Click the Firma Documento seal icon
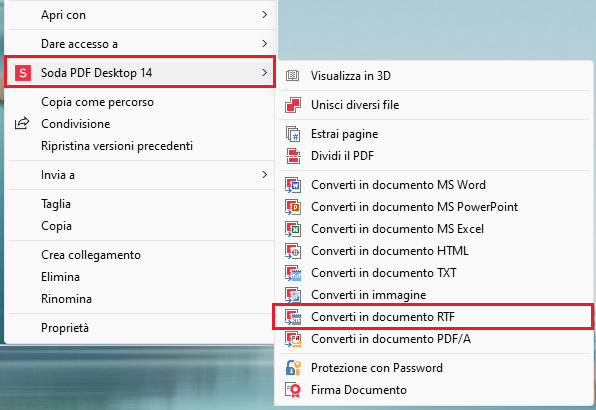The width and height of the screenshot is (596, 410). 293,390
